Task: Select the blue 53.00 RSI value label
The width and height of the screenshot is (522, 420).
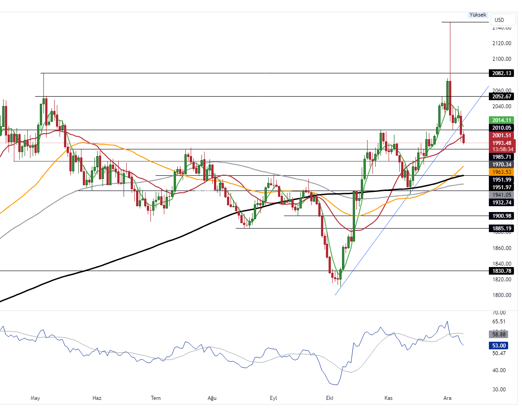Action: (x=499, y=346)
